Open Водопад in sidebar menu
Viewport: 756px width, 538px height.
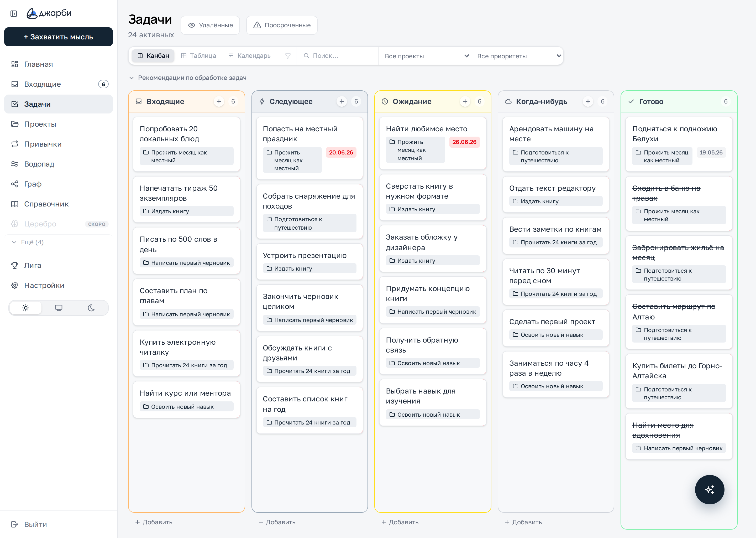tap(59, 164)
